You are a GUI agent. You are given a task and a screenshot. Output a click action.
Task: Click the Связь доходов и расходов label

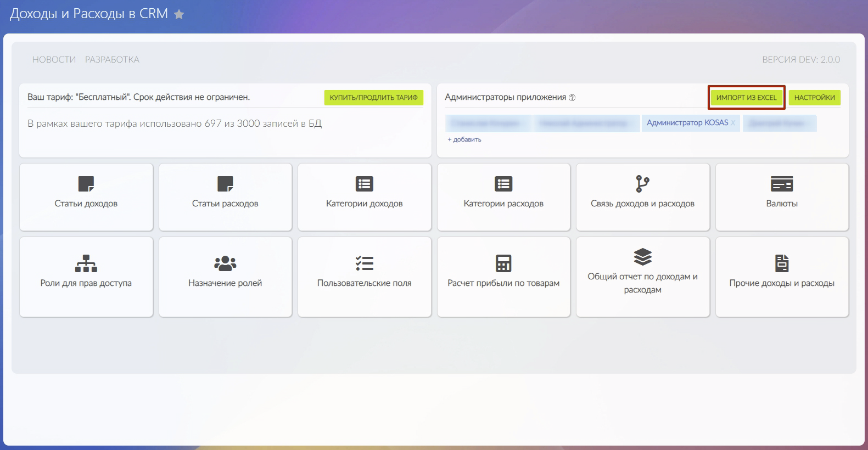(x=642, y=204)
